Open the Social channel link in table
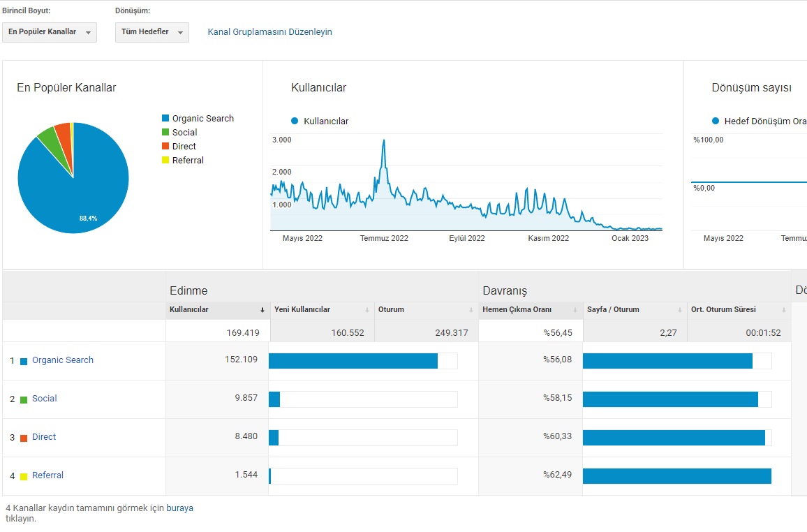Screen dimensions: 807x532 44,398
